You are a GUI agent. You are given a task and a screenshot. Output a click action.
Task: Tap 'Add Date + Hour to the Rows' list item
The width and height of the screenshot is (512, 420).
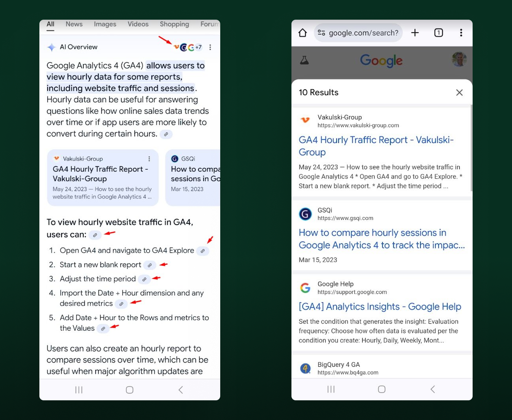click(x=134, y=323)
